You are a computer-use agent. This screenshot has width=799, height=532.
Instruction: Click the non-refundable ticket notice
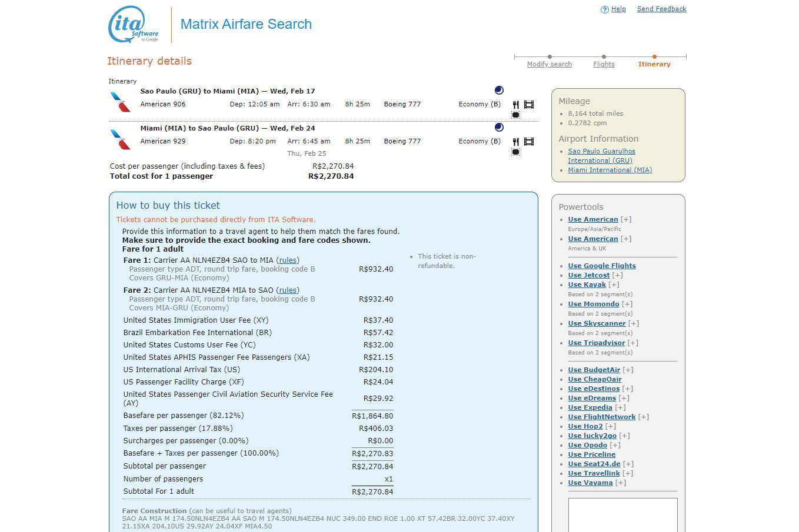(447, 261)
